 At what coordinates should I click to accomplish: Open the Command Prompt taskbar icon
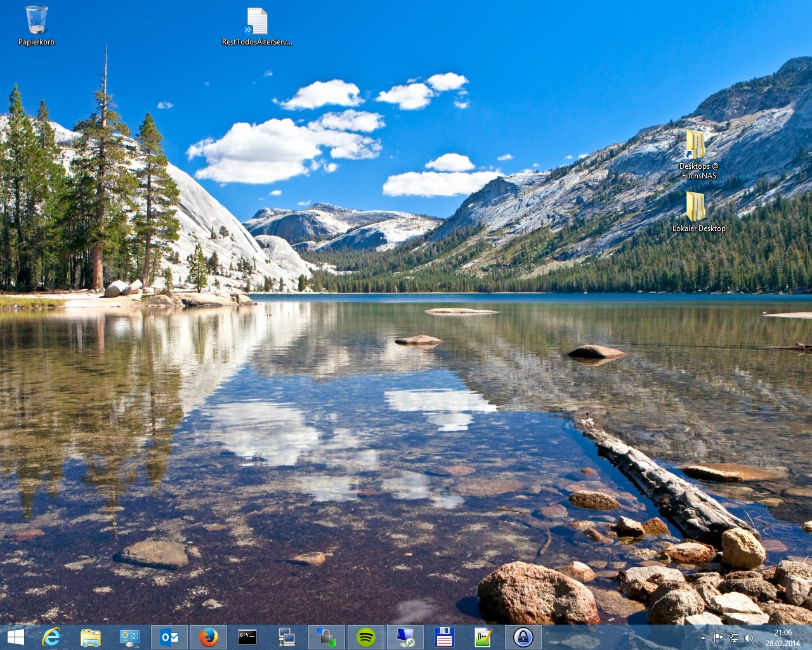[247, 637]
